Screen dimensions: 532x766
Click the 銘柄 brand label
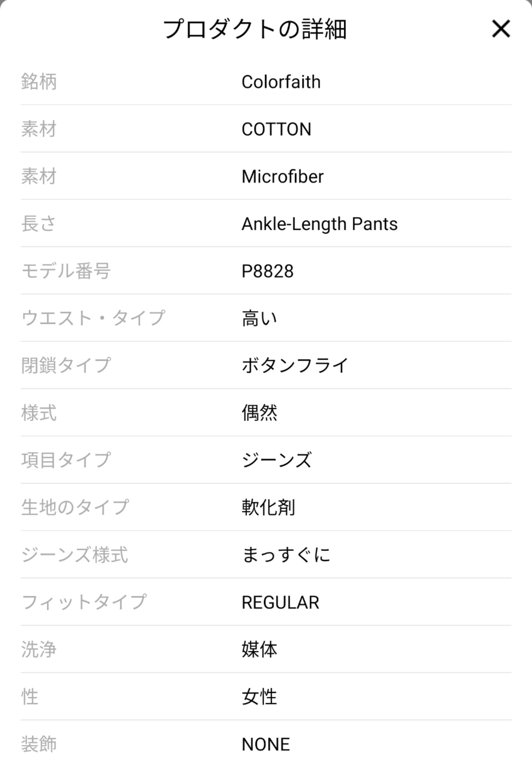[39, 82]
